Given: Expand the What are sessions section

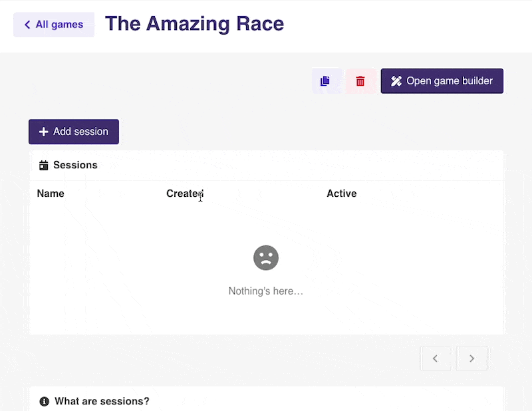Looking at the screenshot, I should click(102, 401).
